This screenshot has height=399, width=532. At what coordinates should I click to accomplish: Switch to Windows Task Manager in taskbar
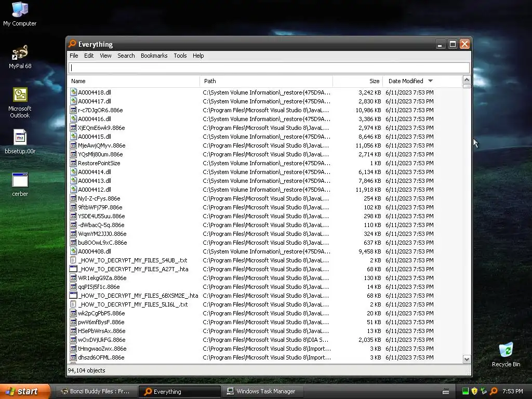tap(262, 391)
